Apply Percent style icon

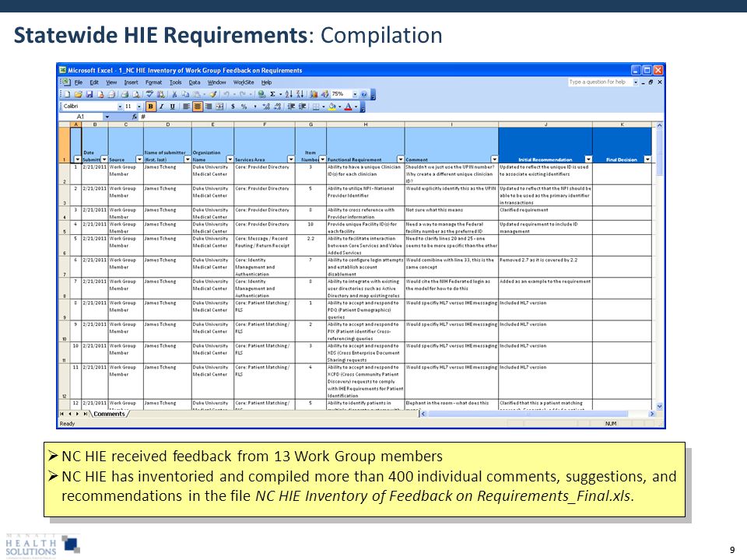click(244, 107)
